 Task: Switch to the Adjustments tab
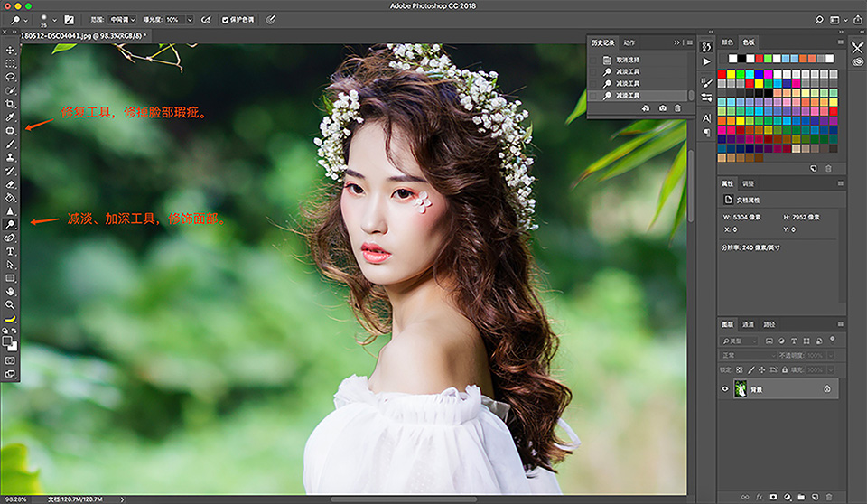748,183
